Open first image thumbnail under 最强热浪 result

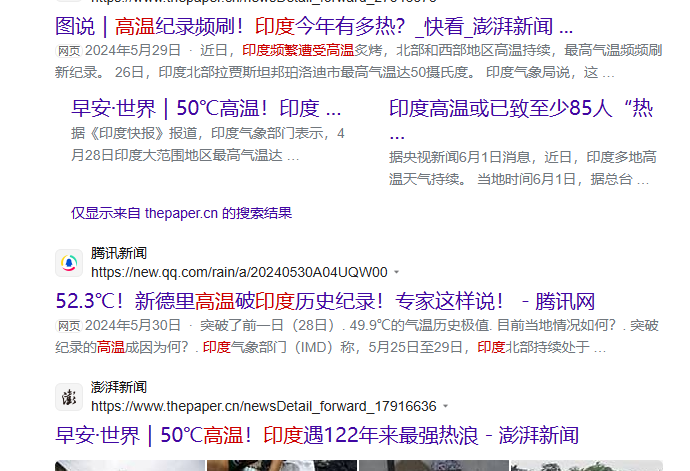pyautogui.click(x=130, y=465)
